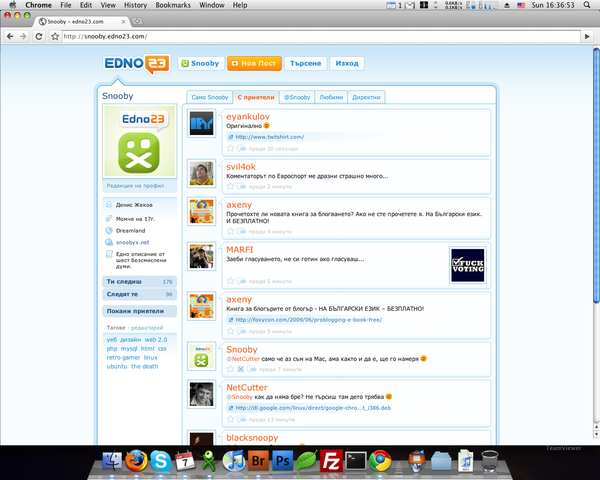
Task: Reply to eyankulov's post via comment icon
Action: point(241,148)
